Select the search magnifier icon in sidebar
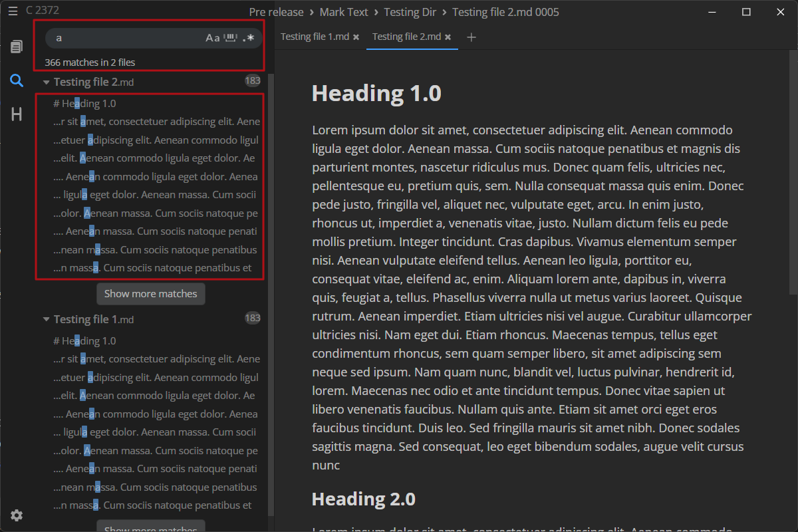The image size is (798, 532). (16, 80)
